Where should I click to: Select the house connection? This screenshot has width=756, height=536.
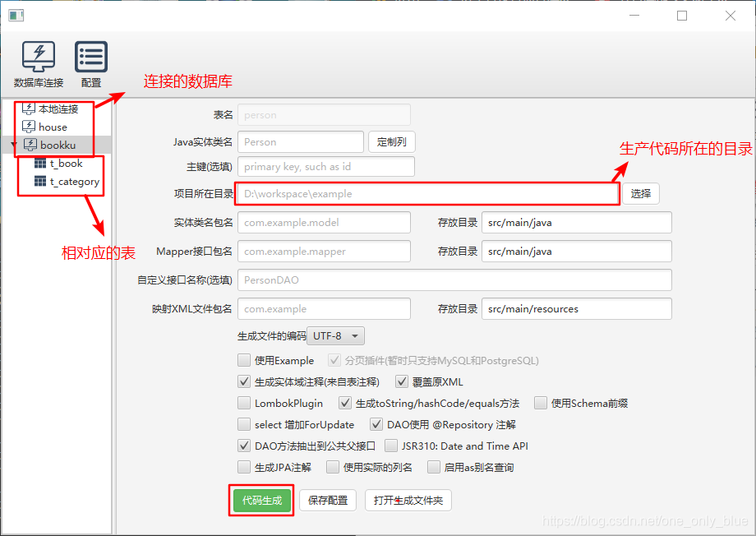click(53, 127)
